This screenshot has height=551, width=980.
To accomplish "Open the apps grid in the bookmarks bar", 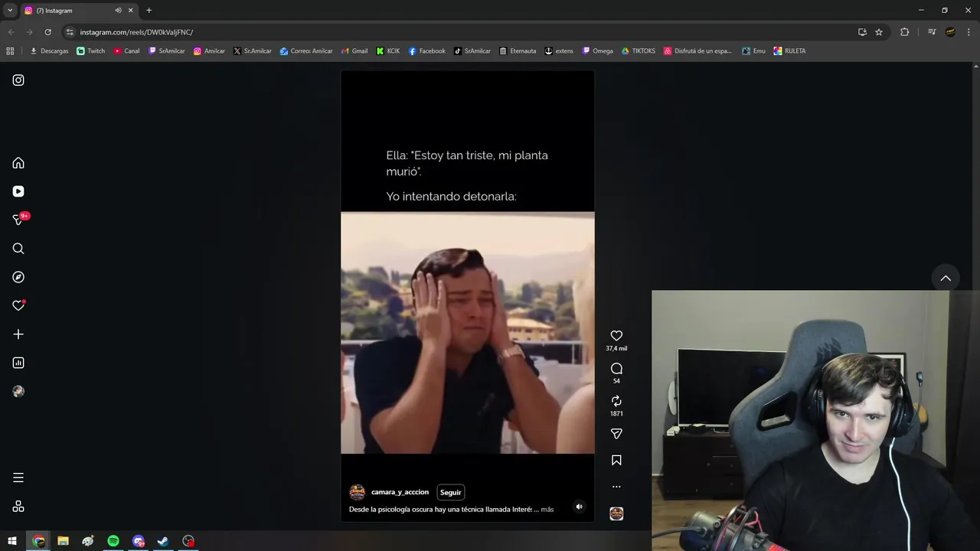I will [10, 51].
